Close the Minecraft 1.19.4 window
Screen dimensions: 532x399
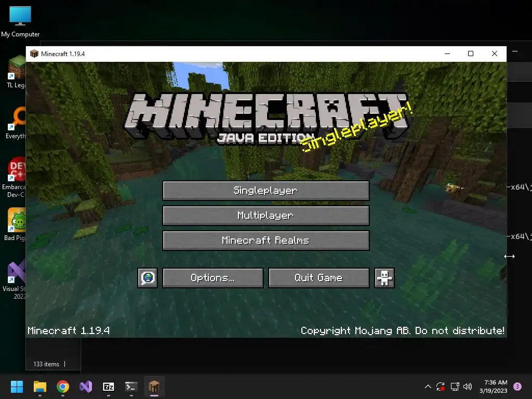(x=495, y=54)
